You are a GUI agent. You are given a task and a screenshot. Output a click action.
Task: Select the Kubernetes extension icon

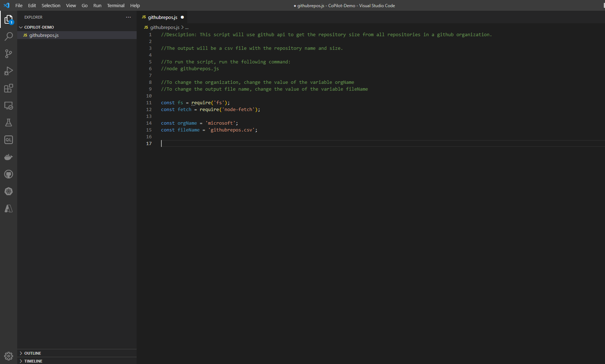tap(9, 191)
